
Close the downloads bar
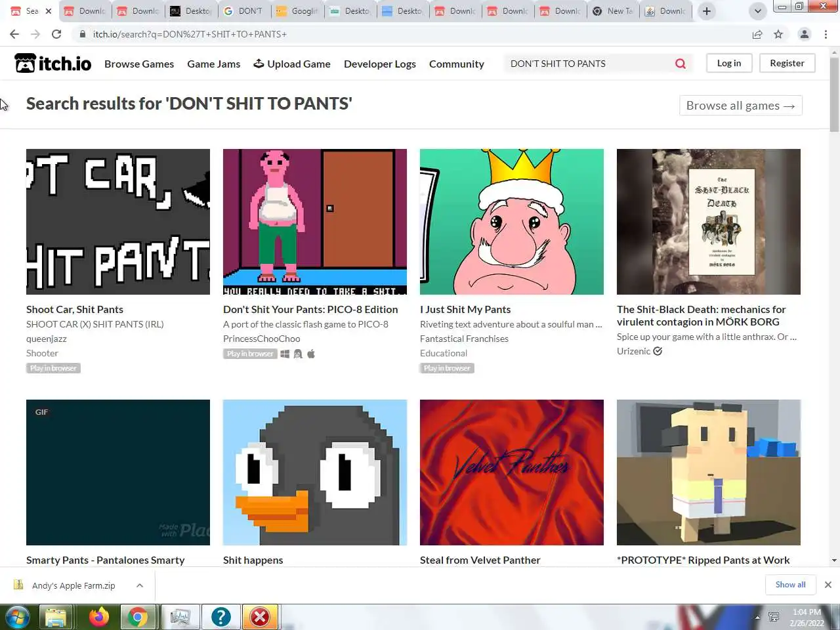(x=828, y=585)
